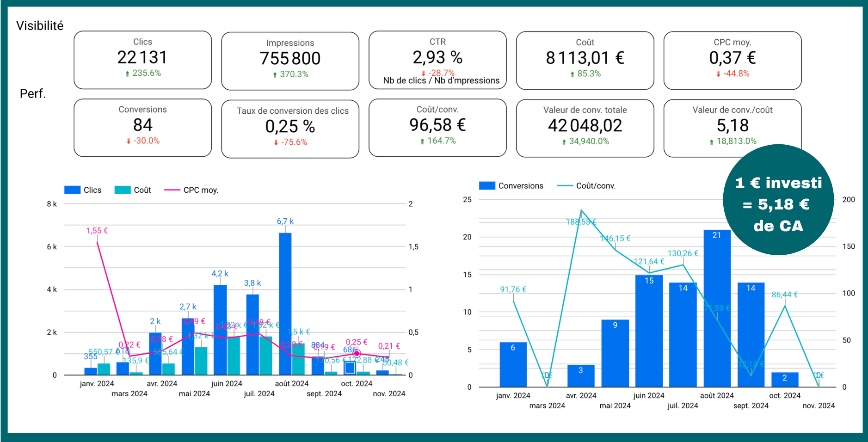Viewport: 868px width, 442px height.
Task: Click the nov. 2024 label under conversions chart
Action: click(x=819, y=406)
